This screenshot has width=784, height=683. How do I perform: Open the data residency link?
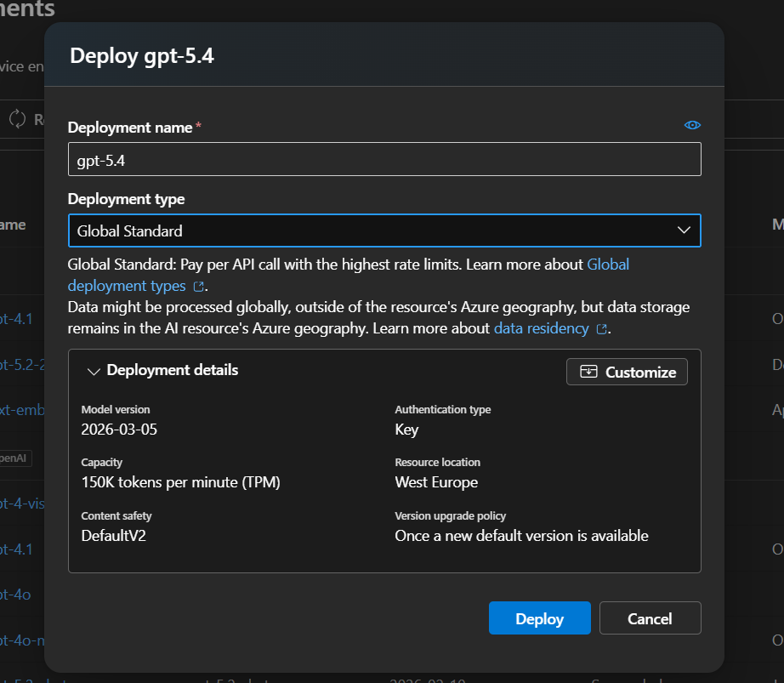click(x=541, y=328)
